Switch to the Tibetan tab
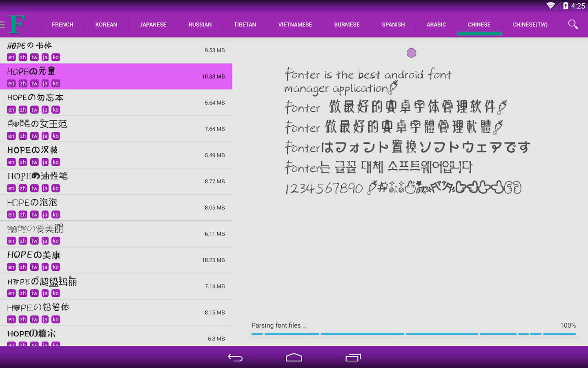588x368 pixels. click(x=245, y=25)
